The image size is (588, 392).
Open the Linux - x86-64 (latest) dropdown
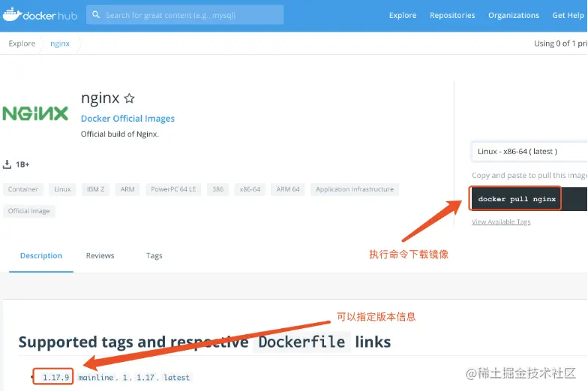(x=529, y=152)
